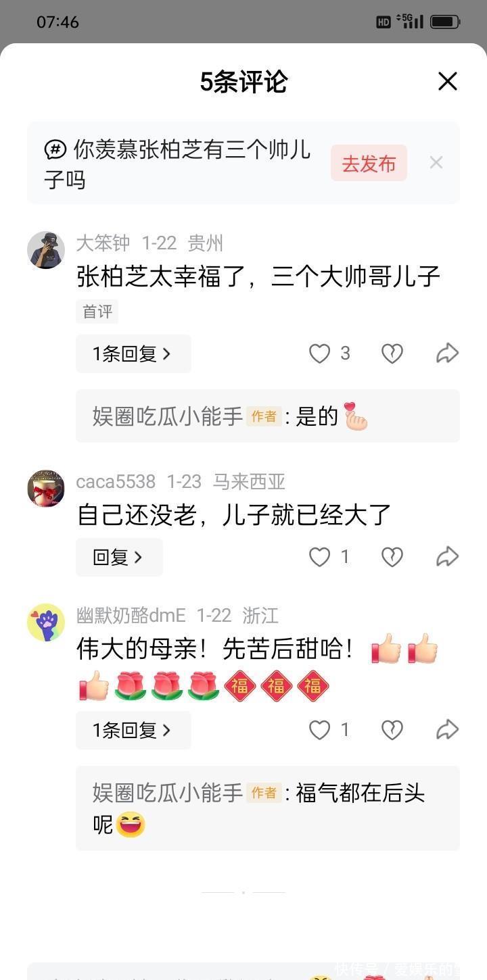The image size is (487, 980).
Task: Open 幽默奶酪dmE's paw avatar
Action: click(x=46, y=622)
